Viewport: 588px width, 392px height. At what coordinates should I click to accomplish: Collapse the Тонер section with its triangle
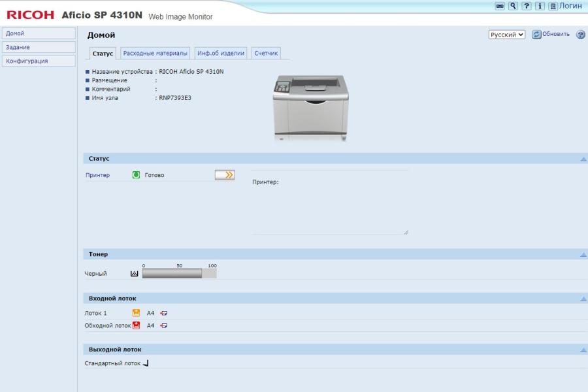coord(583,254)
